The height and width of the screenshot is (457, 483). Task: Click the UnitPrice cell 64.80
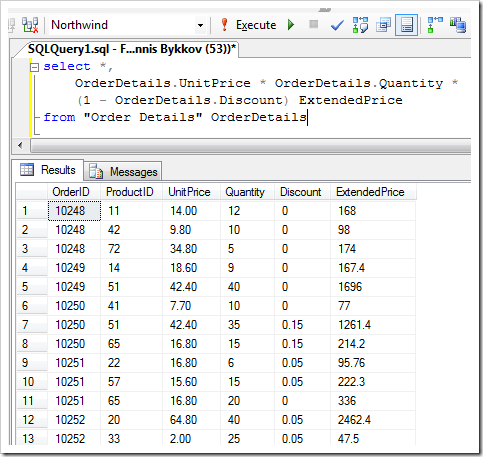(191, 420)
